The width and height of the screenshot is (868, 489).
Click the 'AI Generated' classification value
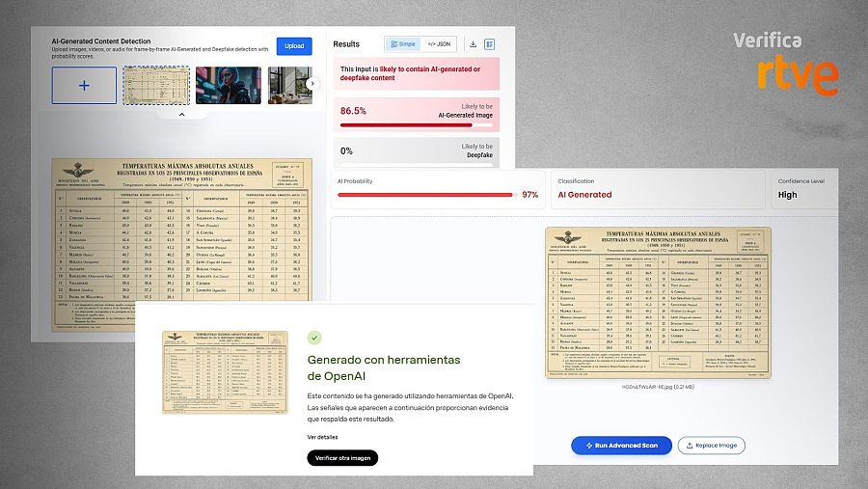[584, 195]
